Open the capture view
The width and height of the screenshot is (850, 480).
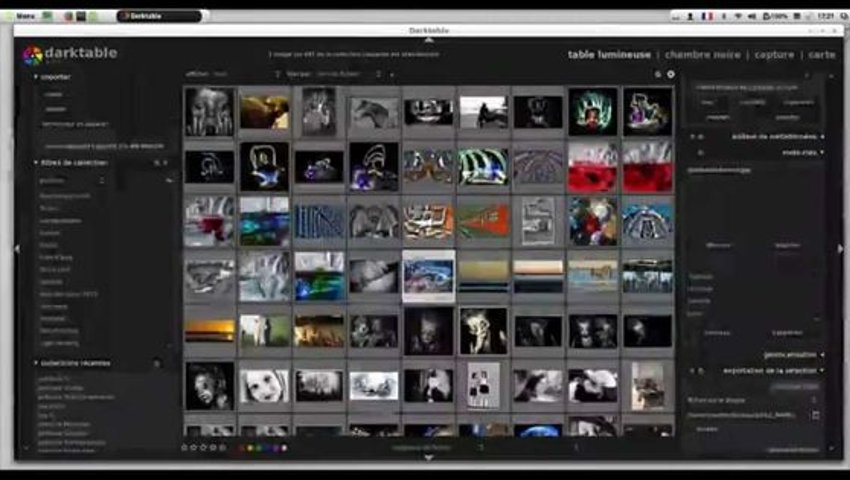774,55
